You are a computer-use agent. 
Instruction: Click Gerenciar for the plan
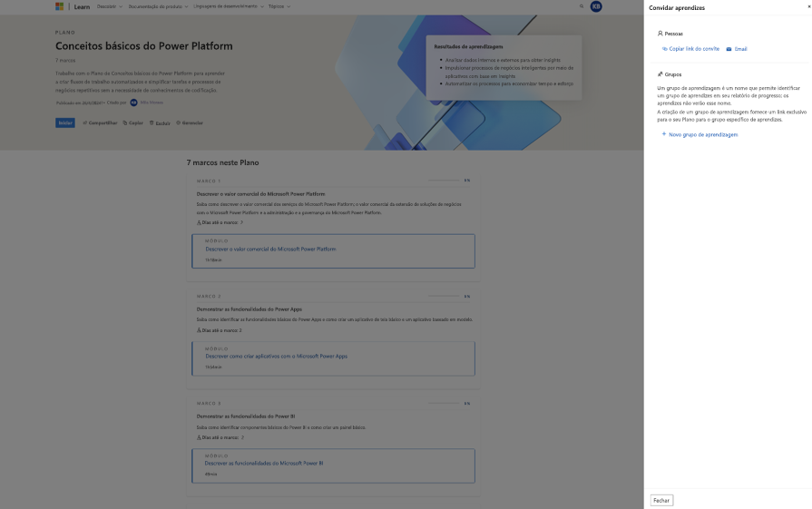point(190,123)
